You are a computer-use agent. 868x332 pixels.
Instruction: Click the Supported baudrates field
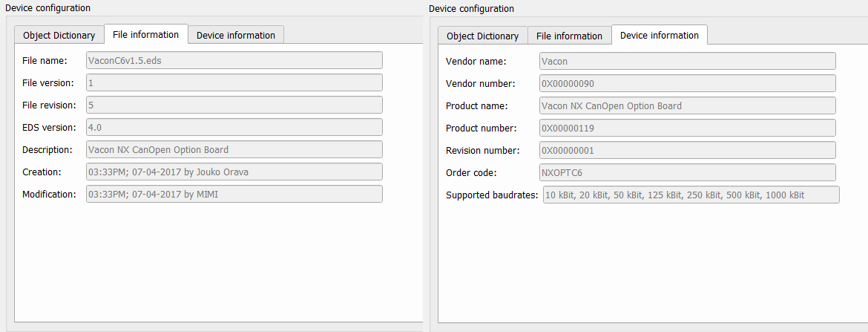point(691,195)
